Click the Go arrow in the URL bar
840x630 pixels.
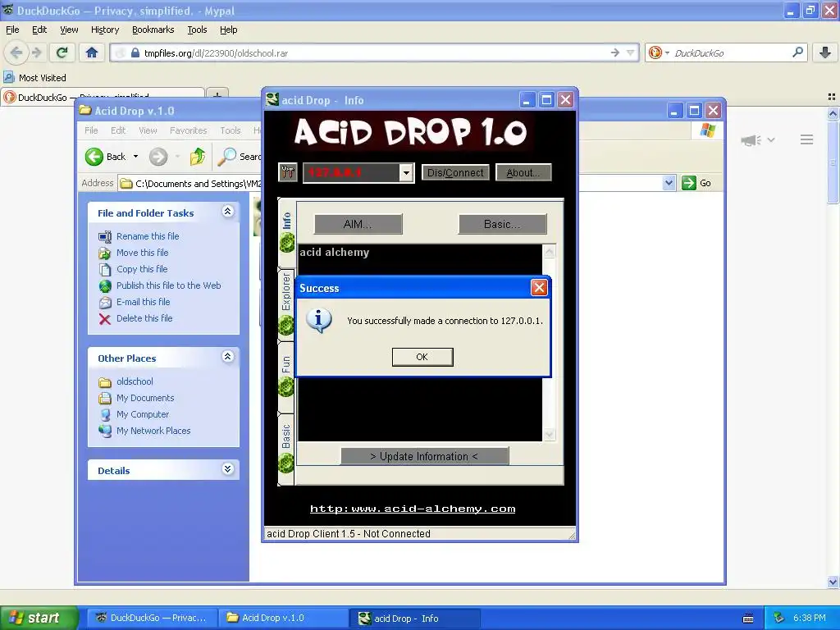pos(615,52)
